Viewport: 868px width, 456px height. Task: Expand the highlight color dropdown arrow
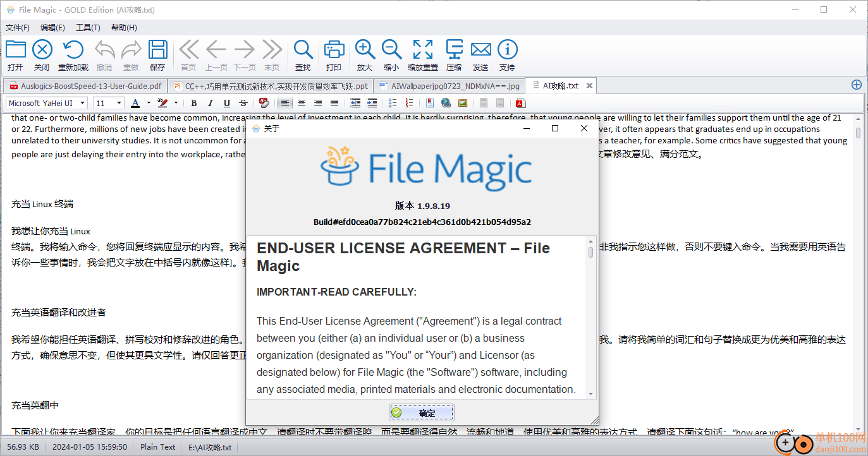click(x=176, y=103)
